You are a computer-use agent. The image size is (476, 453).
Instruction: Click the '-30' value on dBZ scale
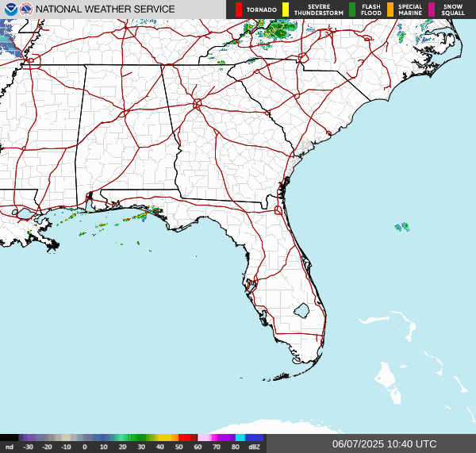29,447
